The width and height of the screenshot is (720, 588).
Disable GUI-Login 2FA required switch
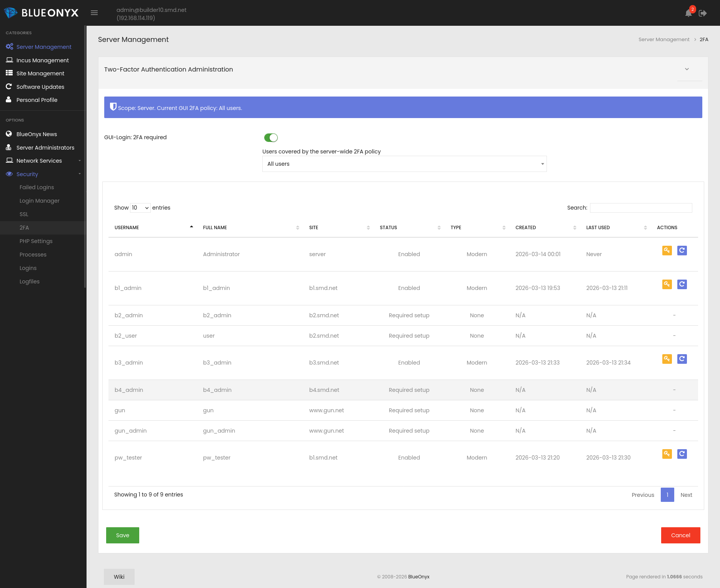click(x=271, y=138)
